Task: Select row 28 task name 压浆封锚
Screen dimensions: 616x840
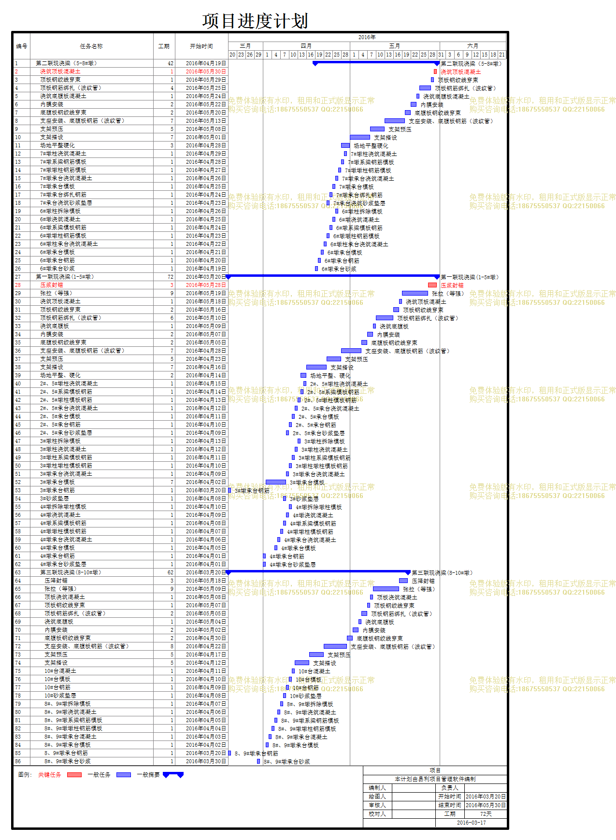Action: coord(52,285)
